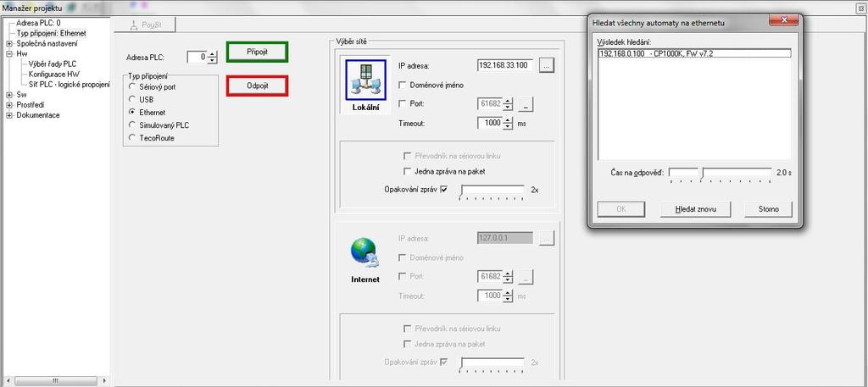Click scroll left arrow in tree panel

coord(8,381)
